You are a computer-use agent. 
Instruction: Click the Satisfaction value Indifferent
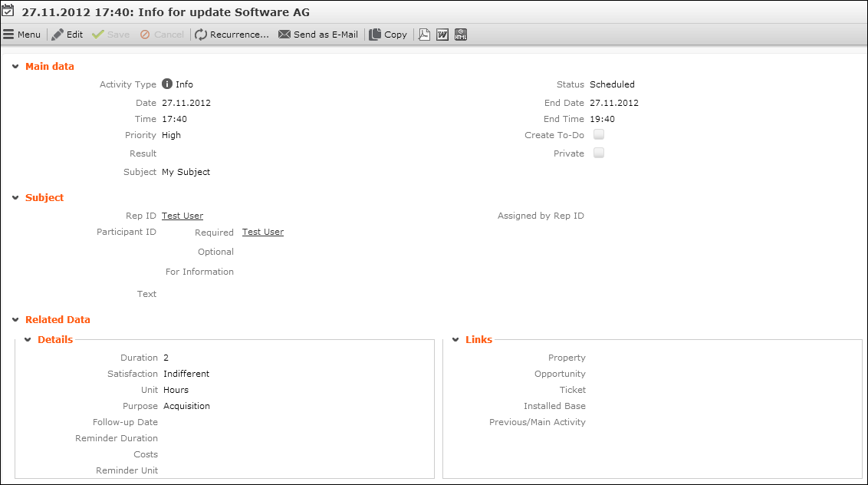[186, 374]
